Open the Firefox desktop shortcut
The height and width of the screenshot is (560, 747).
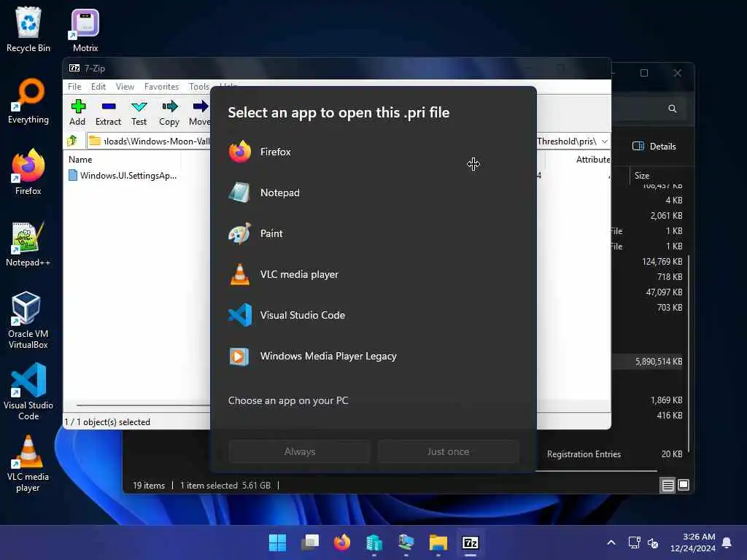pos(28,172)
